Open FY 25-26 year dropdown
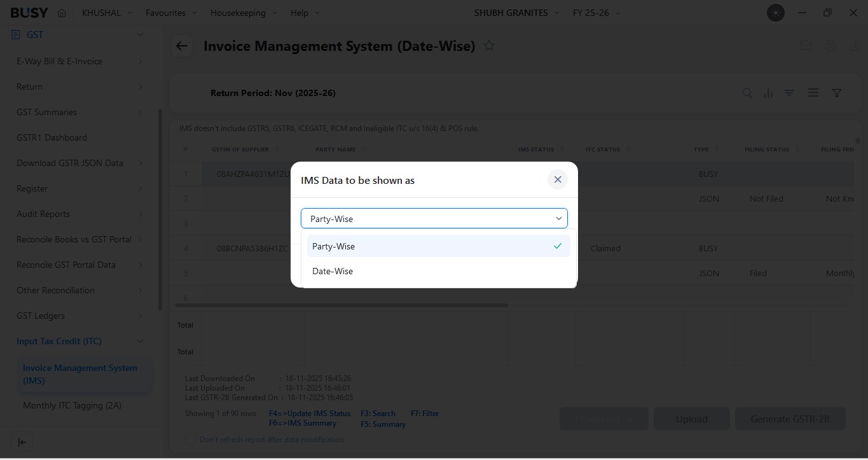The image size is (868, 460). pos(596,13)
